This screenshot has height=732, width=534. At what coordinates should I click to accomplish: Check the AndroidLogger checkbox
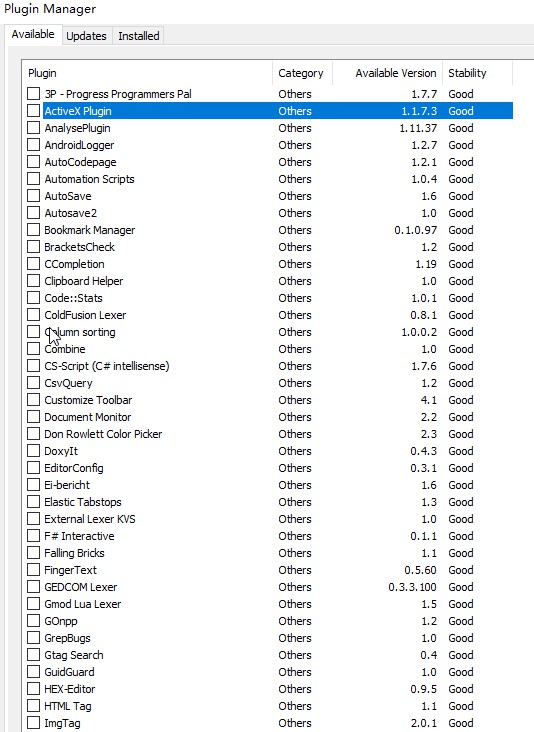point(33,145)
